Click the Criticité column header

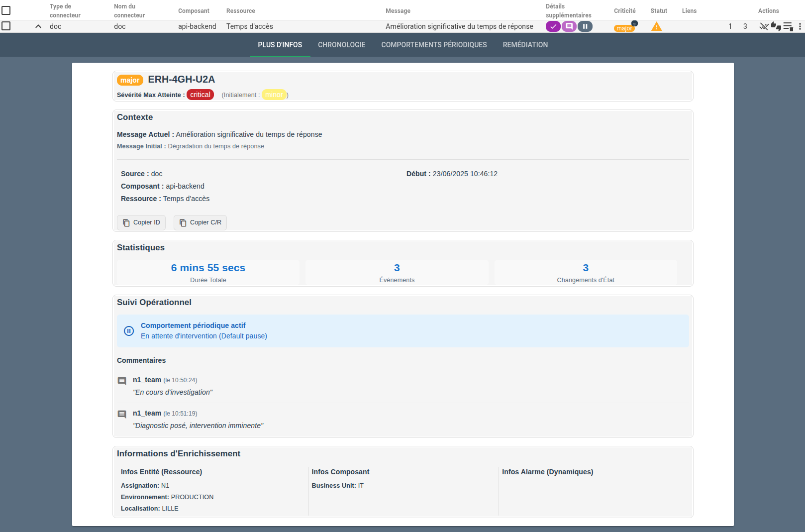(624, 10)
